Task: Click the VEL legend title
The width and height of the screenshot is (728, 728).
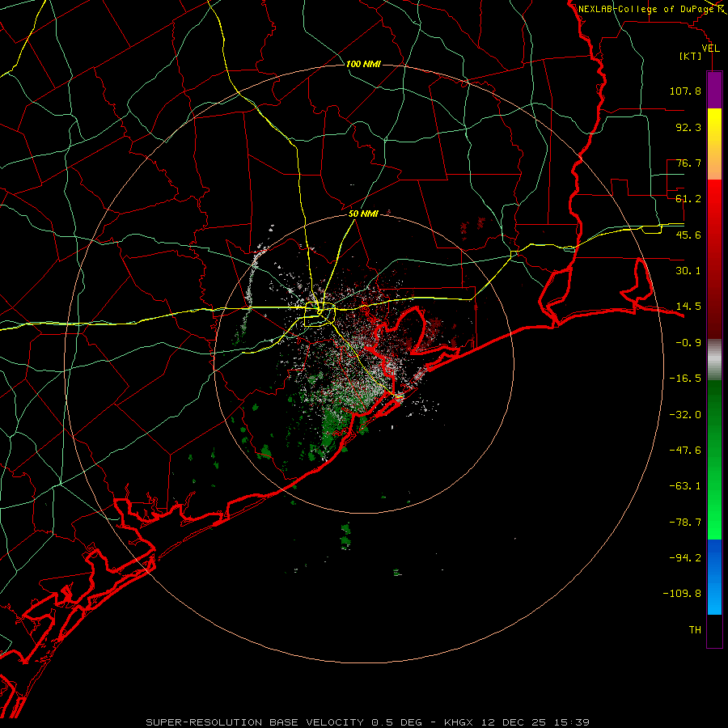Action: tap(710, 49)
